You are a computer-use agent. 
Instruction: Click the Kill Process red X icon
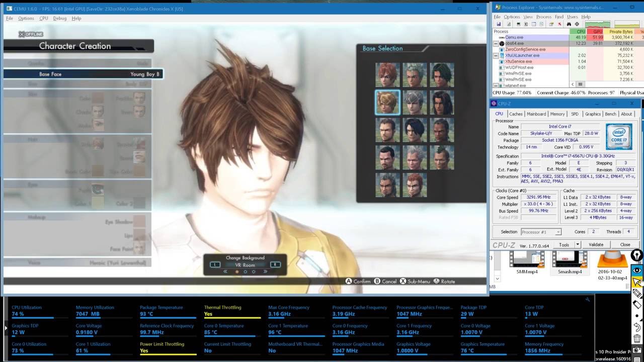(559, 24)
